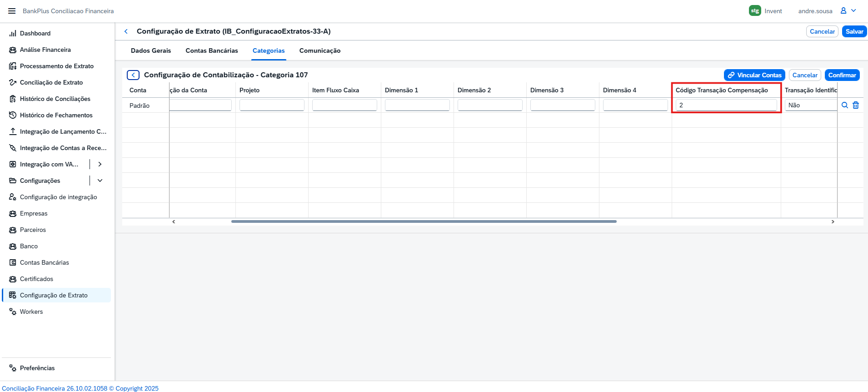The height and width of the screenshot is (392, 868).
Task: Return from Categoria 107 configuration panel
Action: (133, 75)
